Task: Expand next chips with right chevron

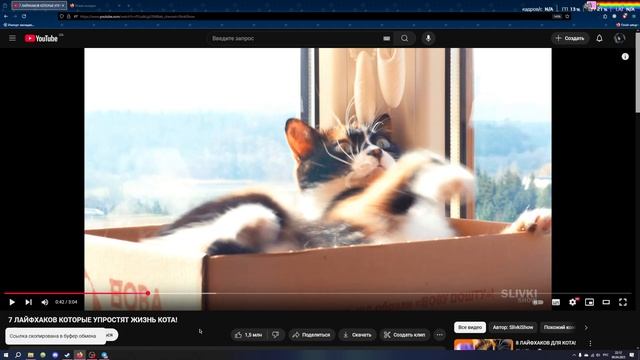Action: tap(586, 327)
